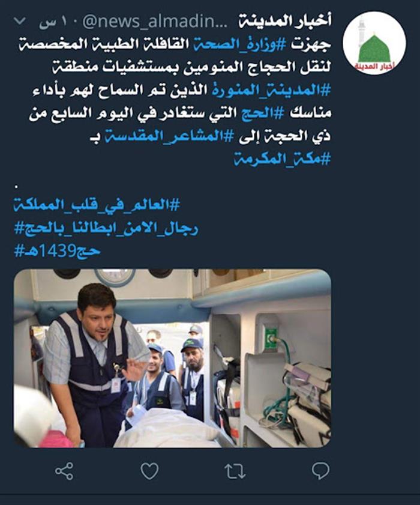This screenshot has height=505, width=420.
Task: Click the tweet body text to open details
Action: pyautogui.click(x=180, y=101)
